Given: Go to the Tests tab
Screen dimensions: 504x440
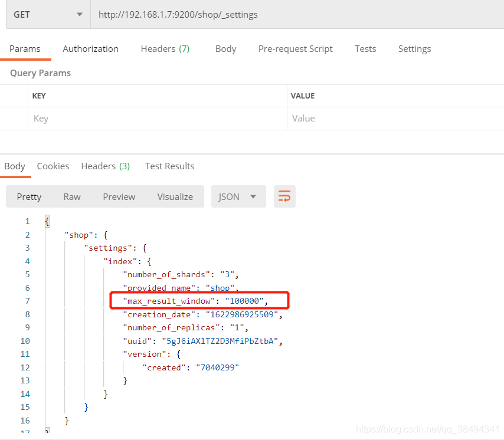Looking at the screenshot, I should (365, 49).
